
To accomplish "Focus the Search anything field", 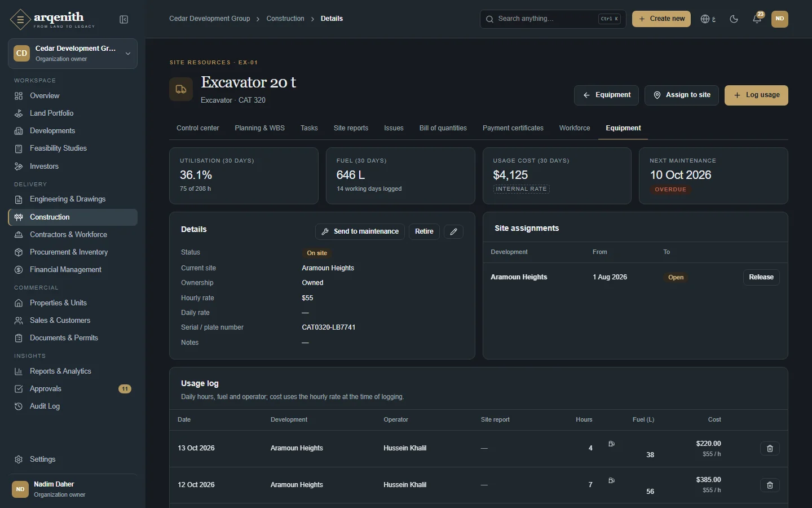I will pos(553,19).
